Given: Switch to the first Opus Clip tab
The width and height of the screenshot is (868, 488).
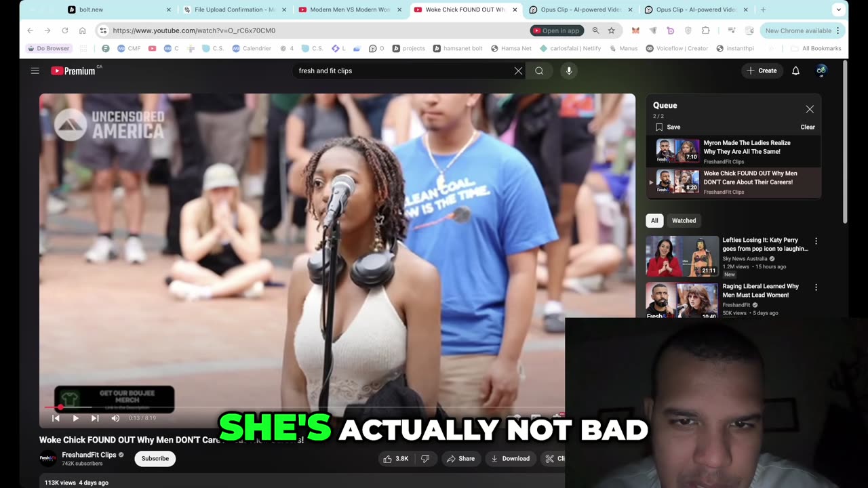Looking at the screenshot, I should coord(581,9).
